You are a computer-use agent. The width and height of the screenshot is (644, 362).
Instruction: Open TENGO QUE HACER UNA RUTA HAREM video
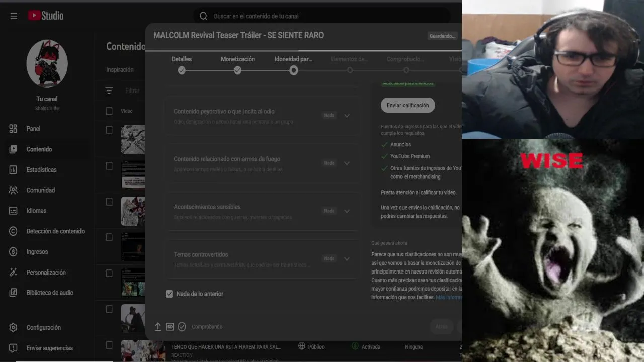[x=226, y=347]
